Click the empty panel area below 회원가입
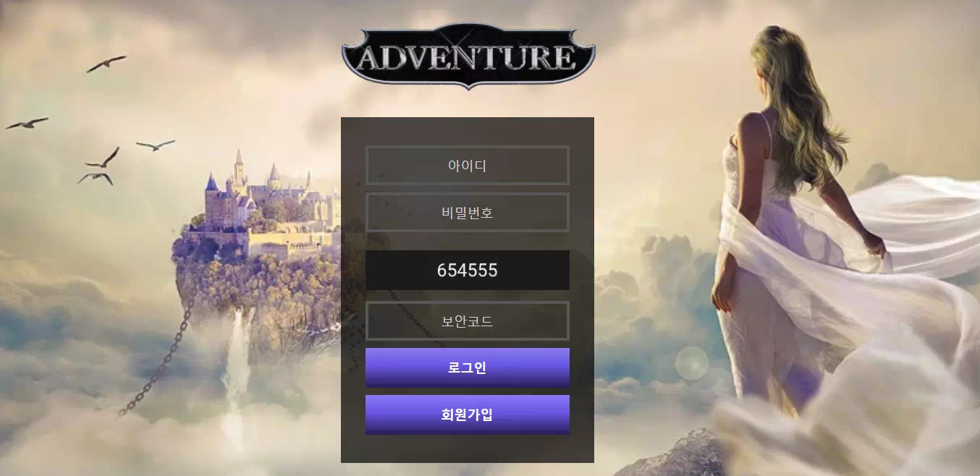Screen dimensions: 980x476 [x=468, y=449]
